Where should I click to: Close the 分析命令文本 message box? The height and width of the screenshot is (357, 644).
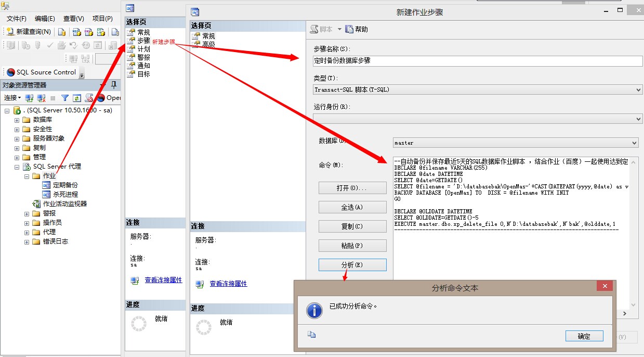tap(604, 286)
